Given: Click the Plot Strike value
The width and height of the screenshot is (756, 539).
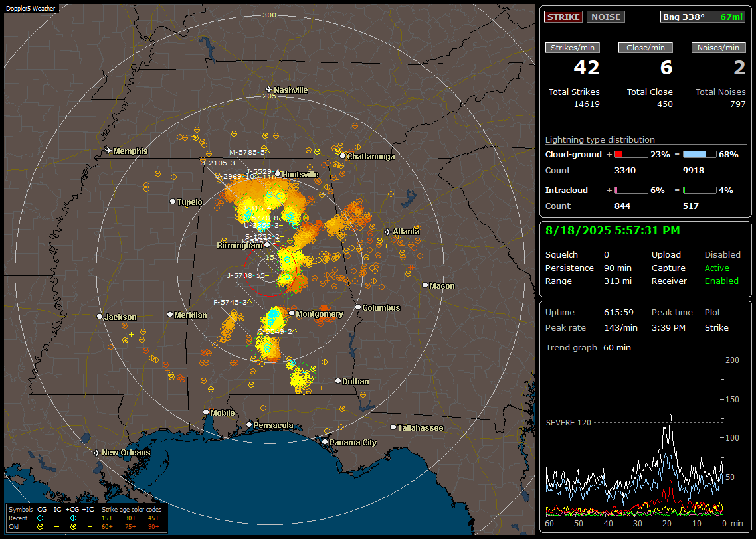Looking at the screenshot, I should 716,327.
